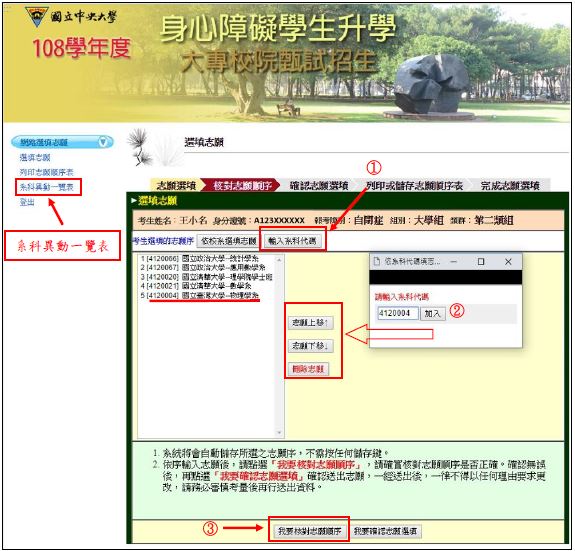
Task: Click the red 刪除志願 delete button
Action: click(x=308, y=369)
